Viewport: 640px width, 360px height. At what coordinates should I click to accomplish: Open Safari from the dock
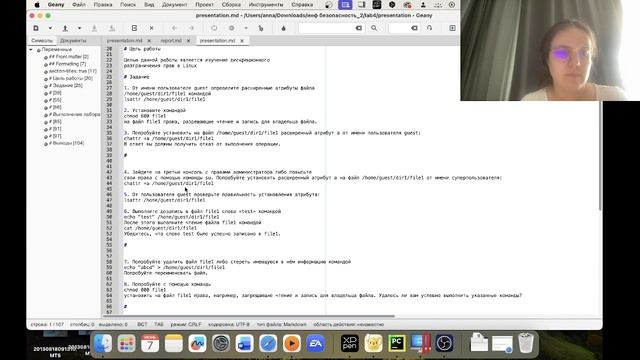click(x=268, y=343)
